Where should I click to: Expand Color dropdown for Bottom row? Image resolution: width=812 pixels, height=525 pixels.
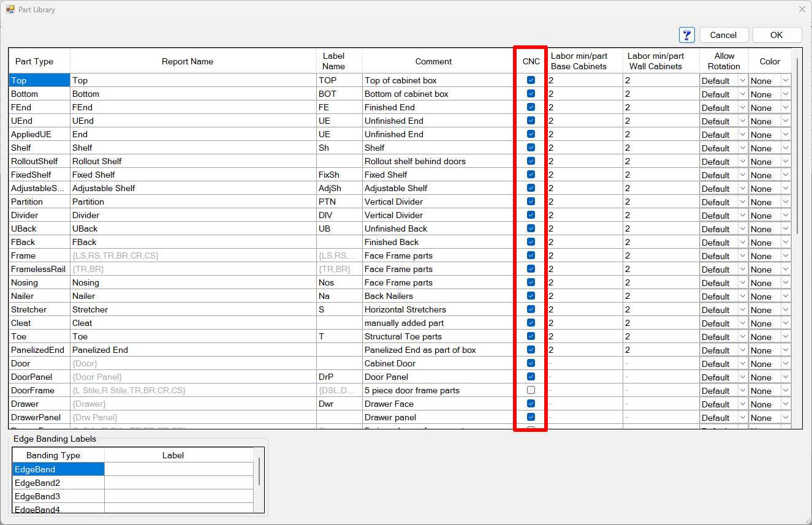click(785, 94)
